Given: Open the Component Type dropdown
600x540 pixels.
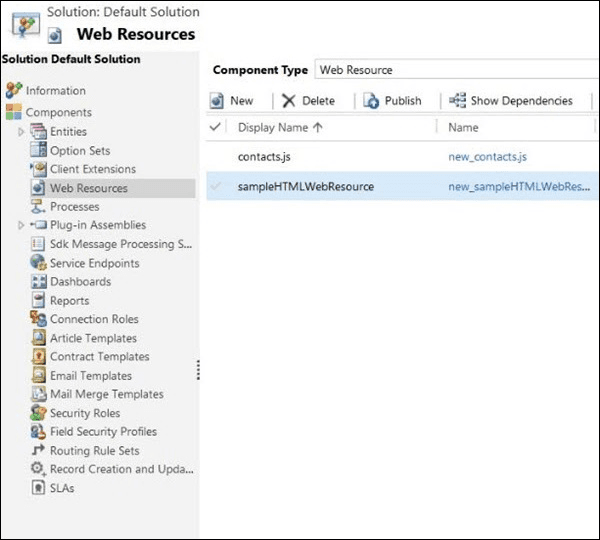Looking at the screenshot, I should pyautogui.click(x=455, y=70).
